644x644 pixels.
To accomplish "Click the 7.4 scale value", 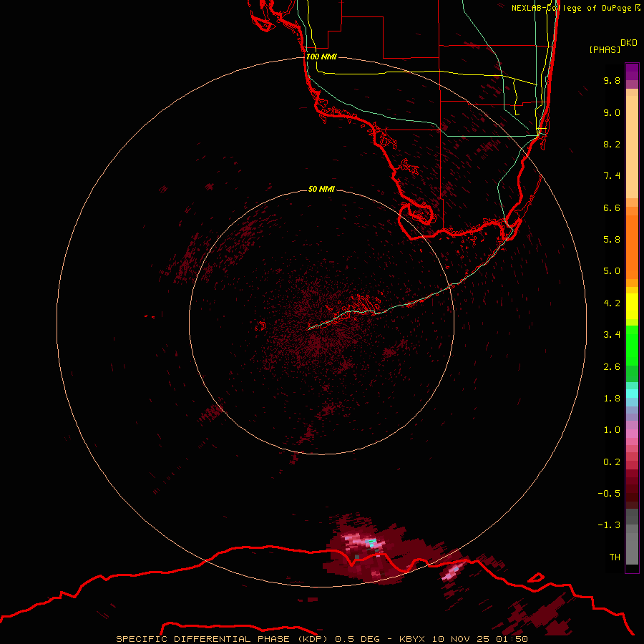I will 612,176.
